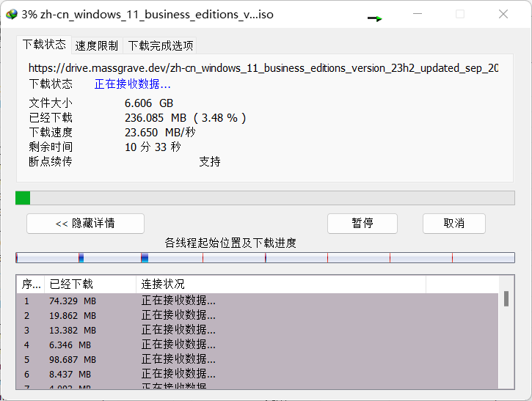Click the connection list scrollbar thumb
The height and width of the screenshot is (401, 532).
506,298
